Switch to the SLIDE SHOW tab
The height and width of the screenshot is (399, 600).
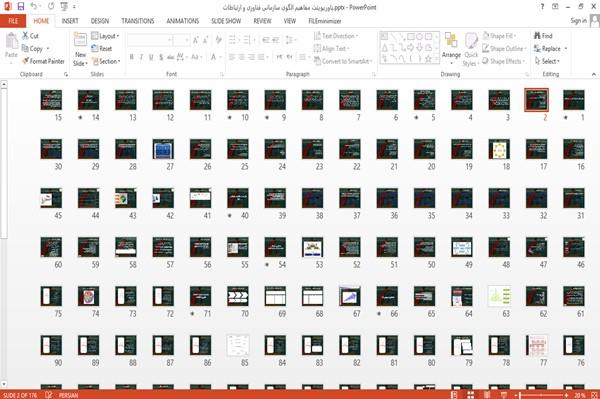click(226, 21)
